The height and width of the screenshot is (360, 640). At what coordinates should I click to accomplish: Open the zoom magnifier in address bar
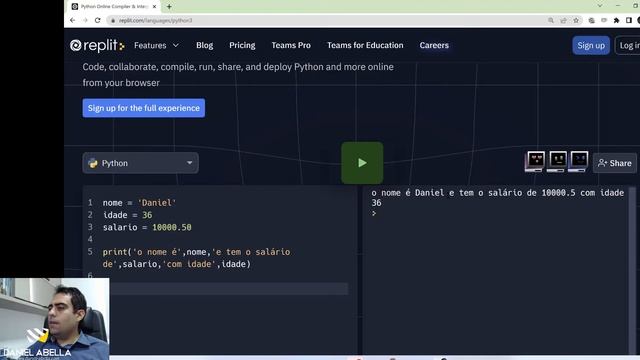(x=551, y=20)
